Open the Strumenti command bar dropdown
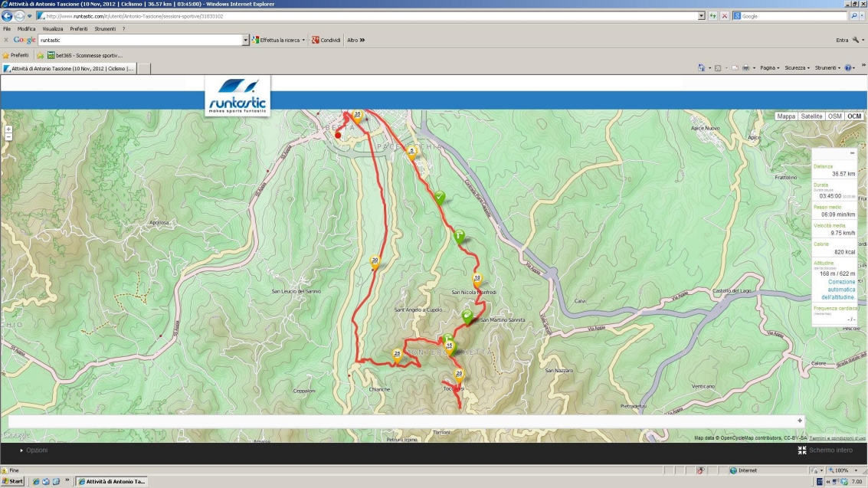The height and width of the screenshot is (488, 868). pyautogui.click(x=827, y=68)
